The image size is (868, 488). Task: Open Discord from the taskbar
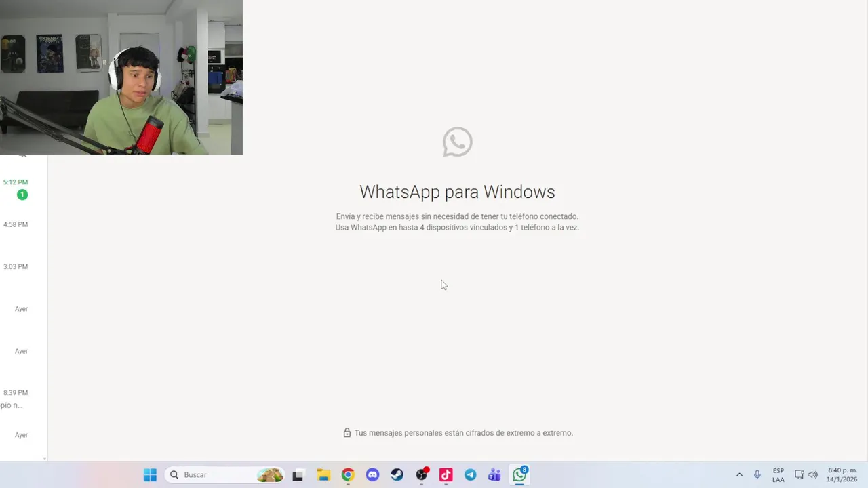372,475
